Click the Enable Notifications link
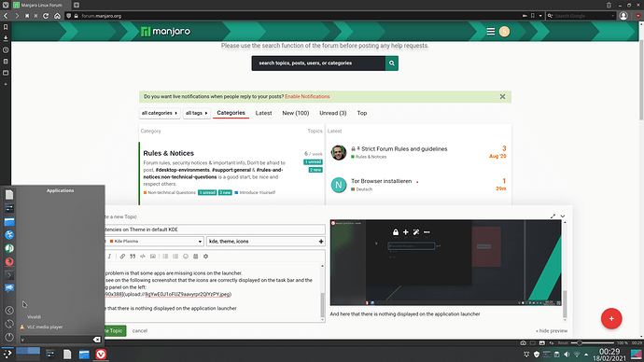This screenshot has width=644, height=362. [307, 96]
